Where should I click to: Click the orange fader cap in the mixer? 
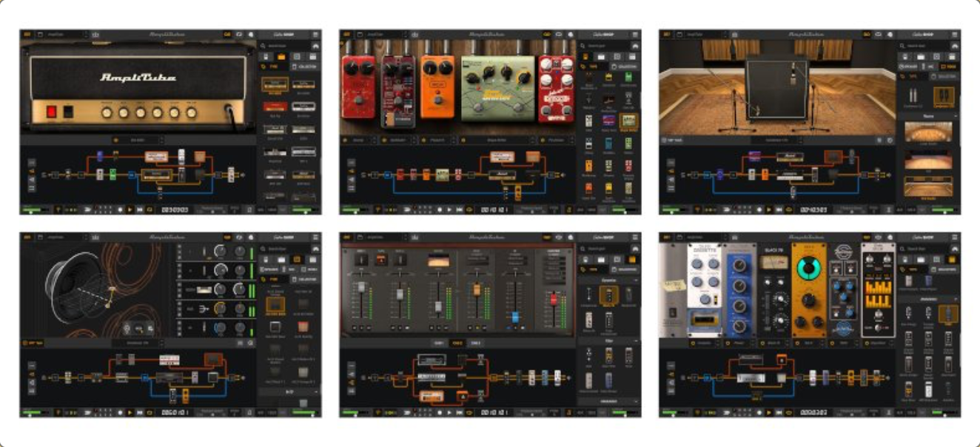tap(477, 289)
